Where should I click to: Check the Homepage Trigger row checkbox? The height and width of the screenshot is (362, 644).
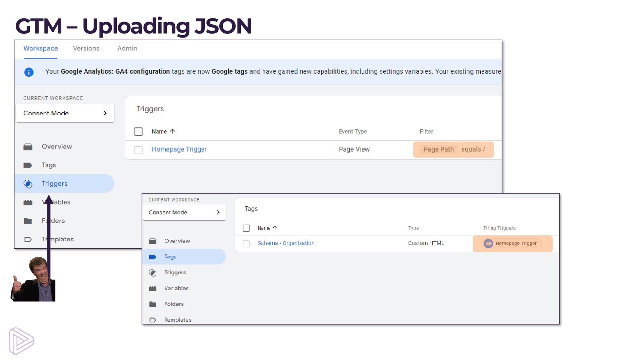[138, 150]
